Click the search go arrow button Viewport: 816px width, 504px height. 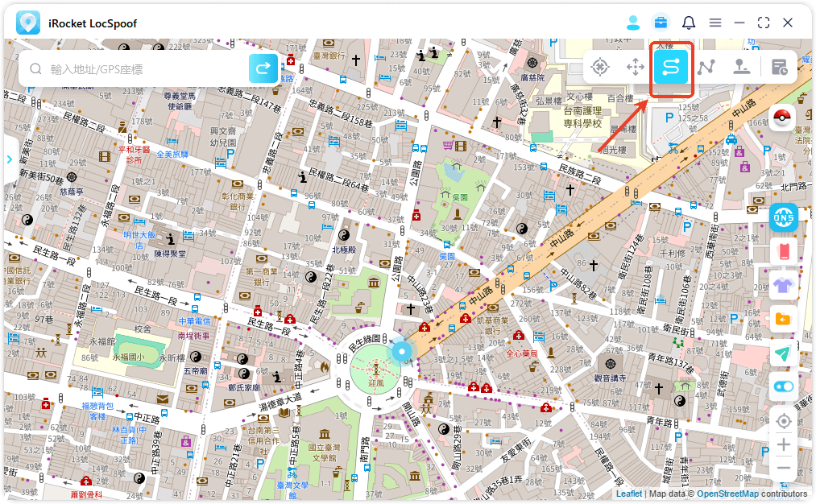[263, 68]
